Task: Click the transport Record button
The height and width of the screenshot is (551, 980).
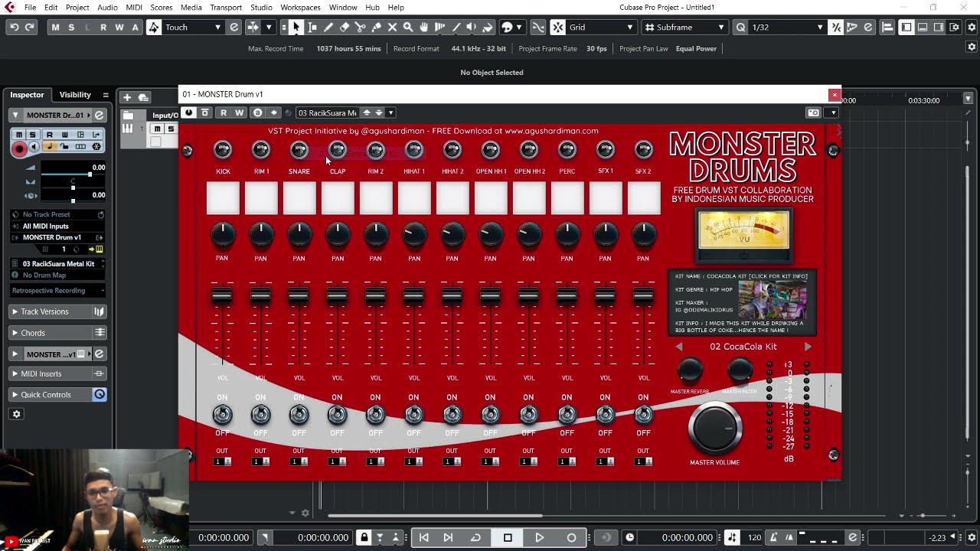Action: (571, 538)
